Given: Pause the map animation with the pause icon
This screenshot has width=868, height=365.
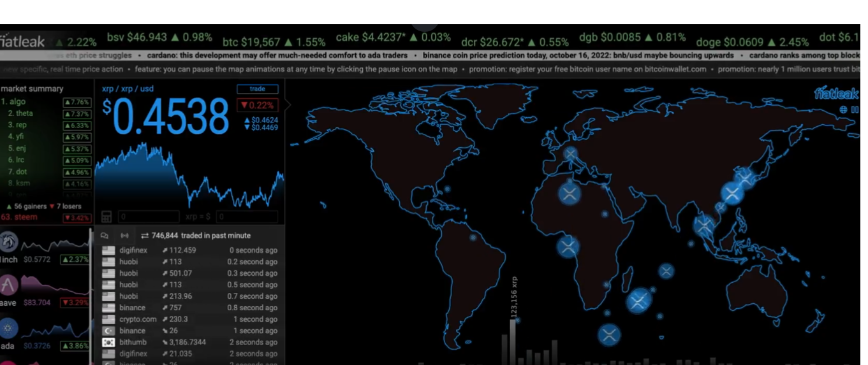Looking at the screenshot, I should point(855,110).
